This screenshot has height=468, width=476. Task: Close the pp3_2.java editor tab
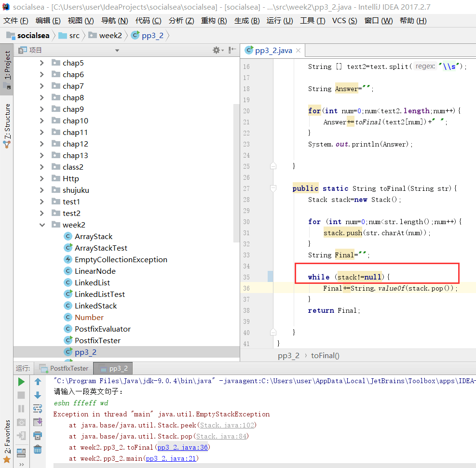tap(298, 50)
